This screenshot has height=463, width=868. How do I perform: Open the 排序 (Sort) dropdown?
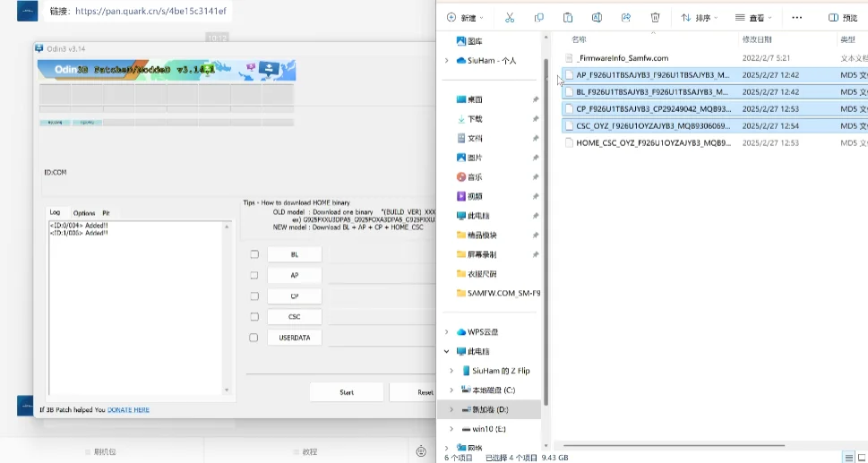pyautogui.click(x=700, y=18)
